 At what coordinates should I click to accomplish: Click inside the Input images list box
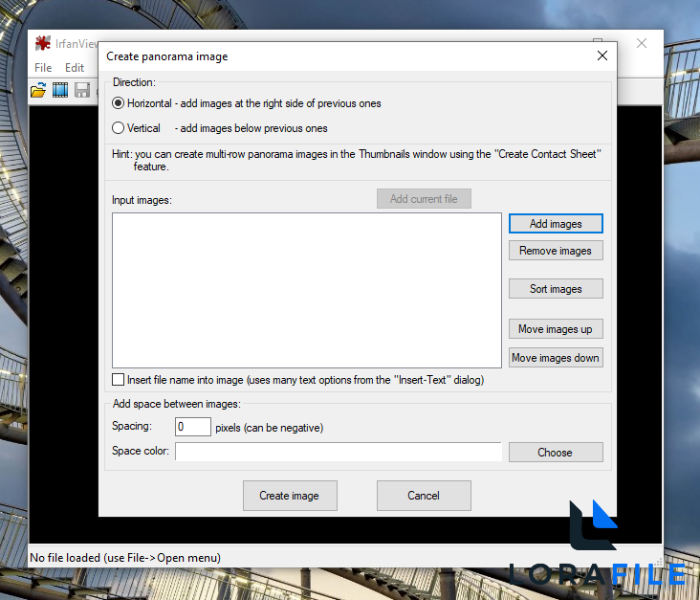click(x=307, y=290)
